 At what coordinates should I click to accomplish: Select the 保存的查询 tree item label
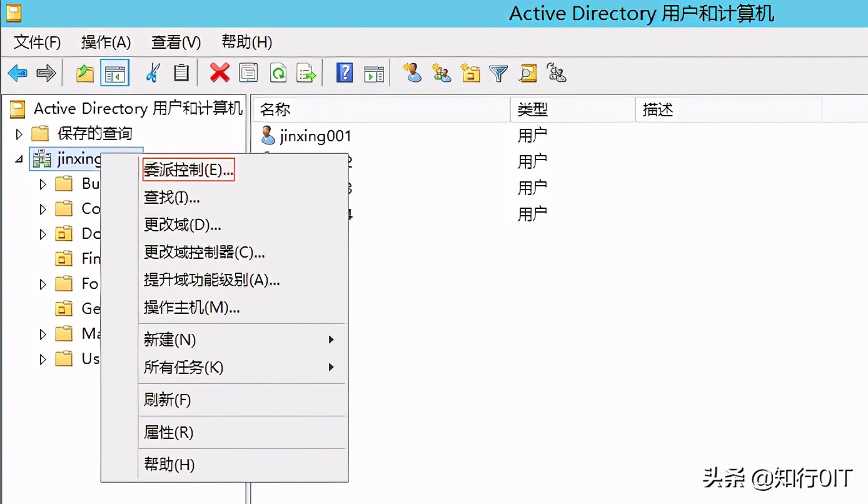click(x=95, y=133)
